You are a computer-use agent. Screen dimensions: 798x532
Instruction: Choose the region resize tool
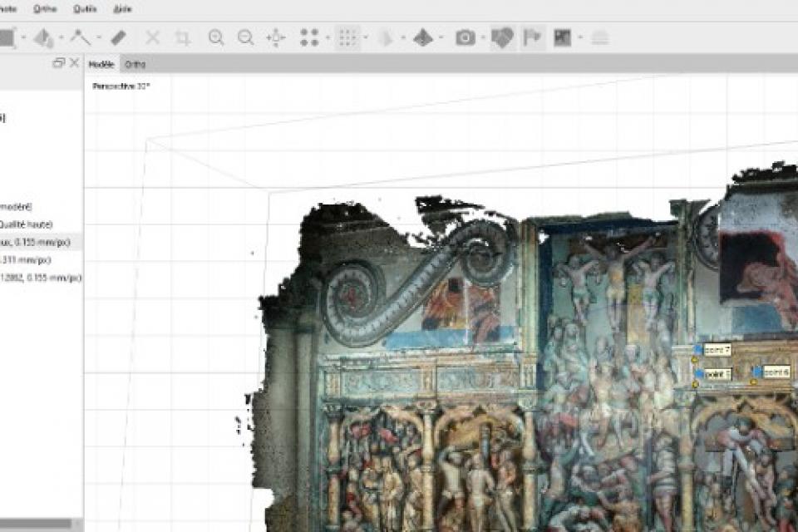44,38
